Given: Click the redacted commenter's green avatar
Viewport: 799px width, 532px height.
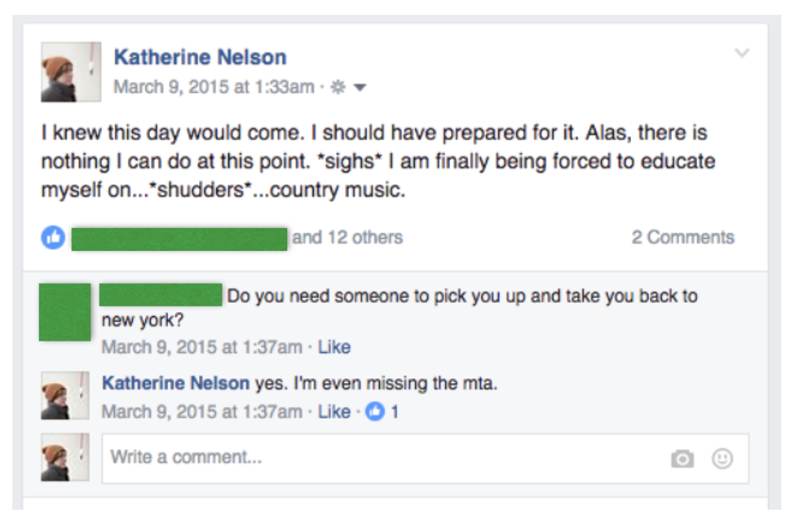Looking at the screenshot, I should tap(64, 312).
